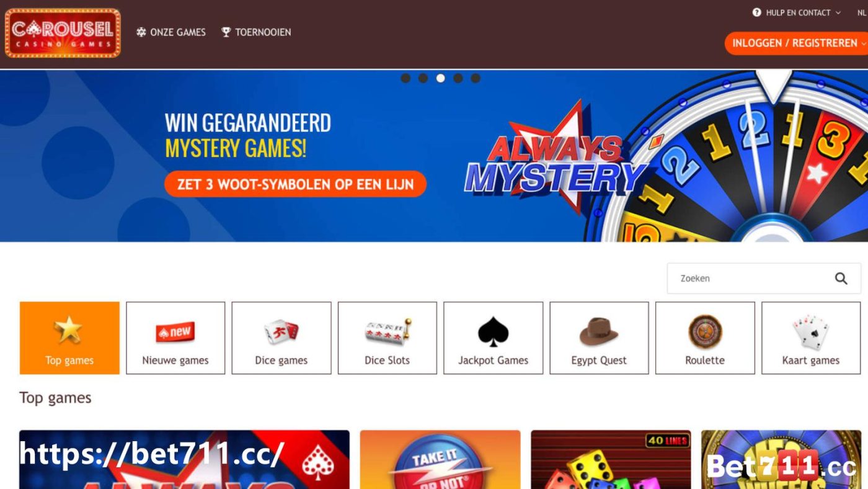Open the Dice games category tile
This screenshot has width=868, height=489.
click(x=281, y=338)
